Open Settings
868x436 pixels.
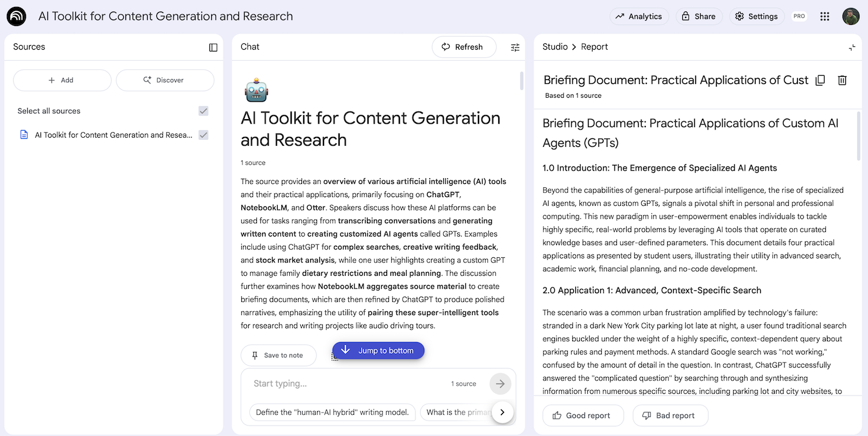(x=757, y=16)
